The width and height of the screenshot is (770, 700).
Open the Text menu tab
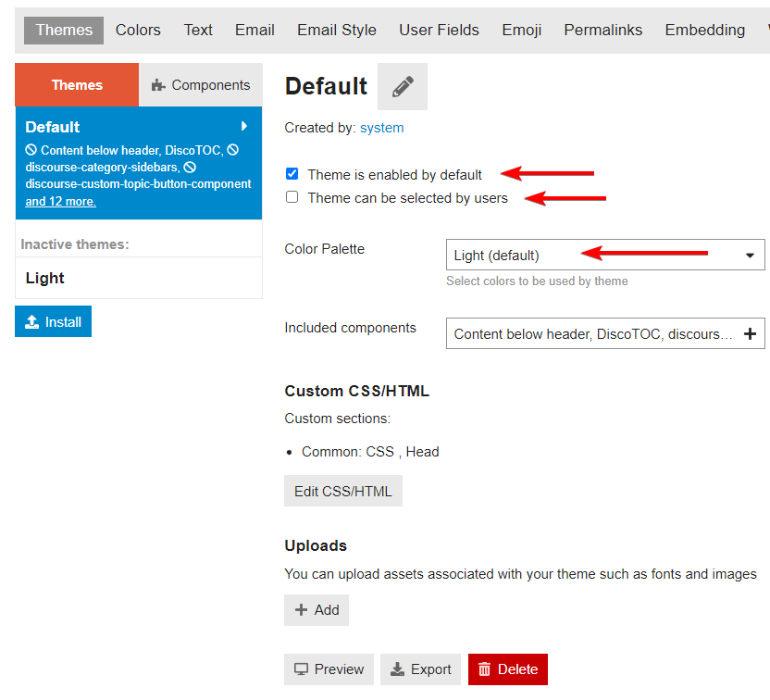(x=198, y=30)
